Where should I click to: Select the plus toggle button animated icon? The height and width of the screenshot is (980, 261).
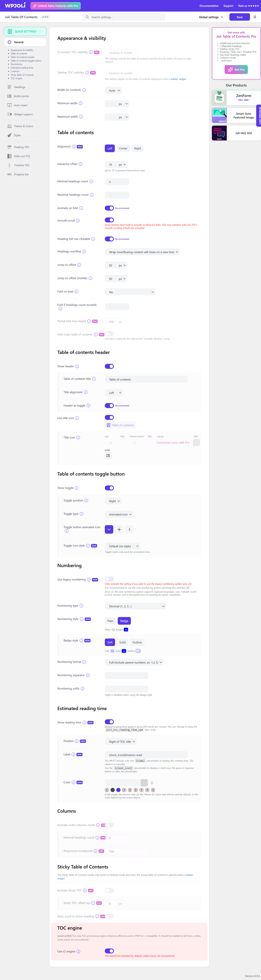[119, 529]
